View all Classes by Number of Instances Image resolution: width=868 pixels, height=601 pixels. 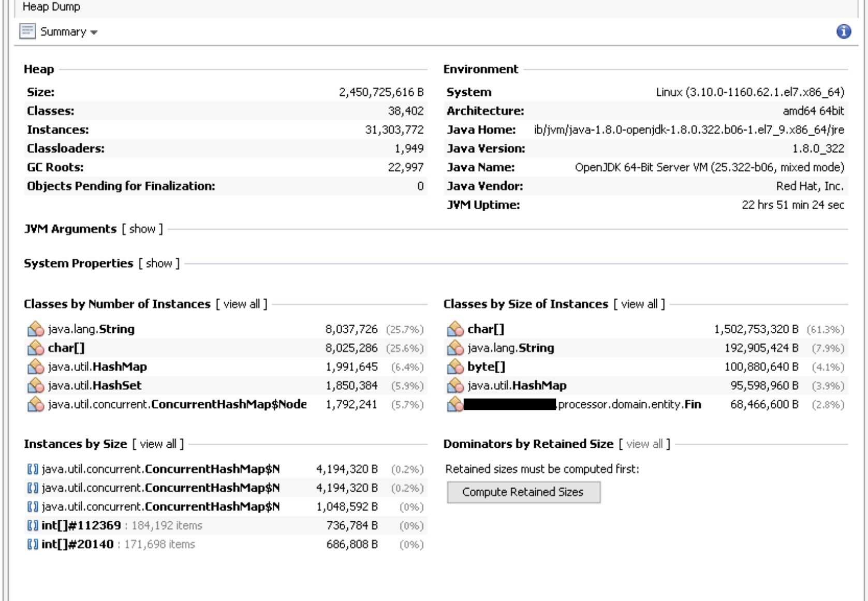(x=242, y=304)
